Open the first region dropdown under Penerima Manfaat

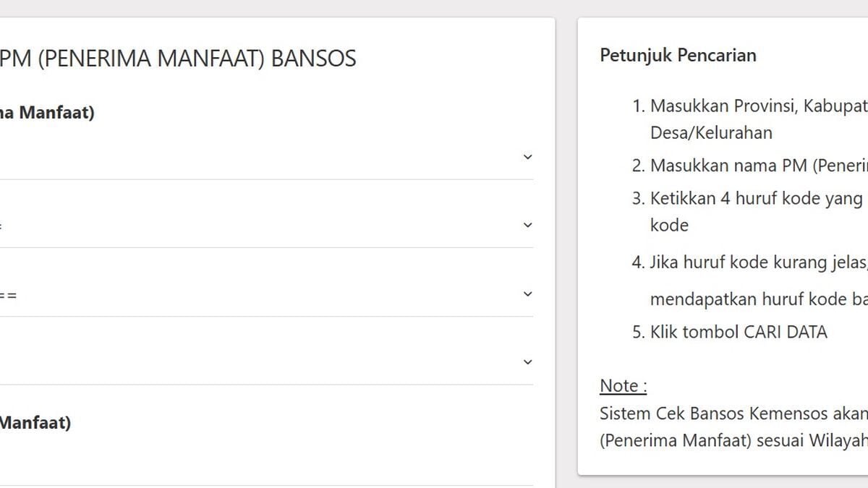point(267,157)
